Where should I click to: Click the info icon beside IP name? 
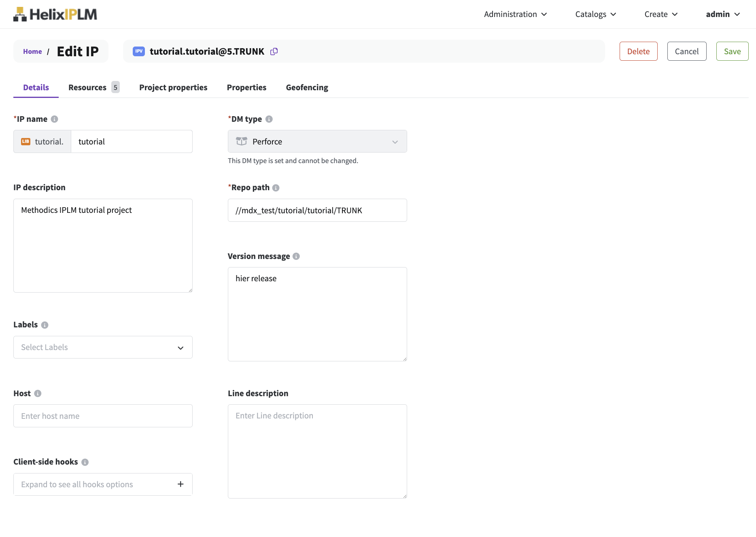(x=55, y=119)
